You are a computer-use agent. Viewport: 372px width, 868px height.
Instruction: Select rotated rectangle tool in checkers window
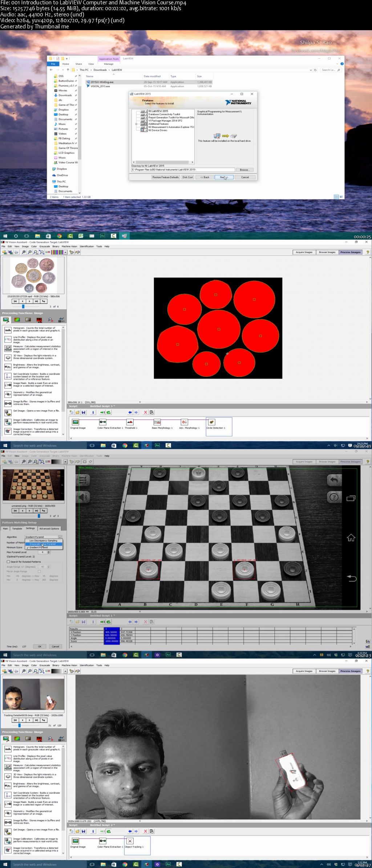(90, 461)
